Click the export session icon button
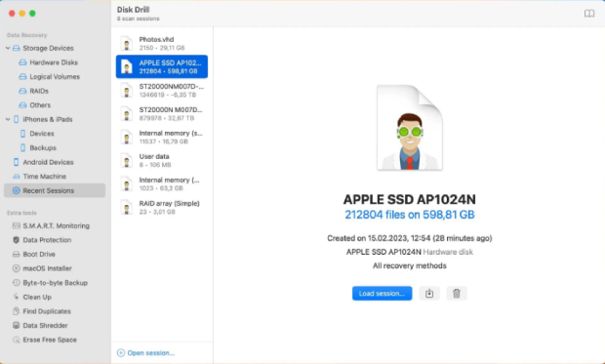The image size is (605, 364). (x=429, y=294)
